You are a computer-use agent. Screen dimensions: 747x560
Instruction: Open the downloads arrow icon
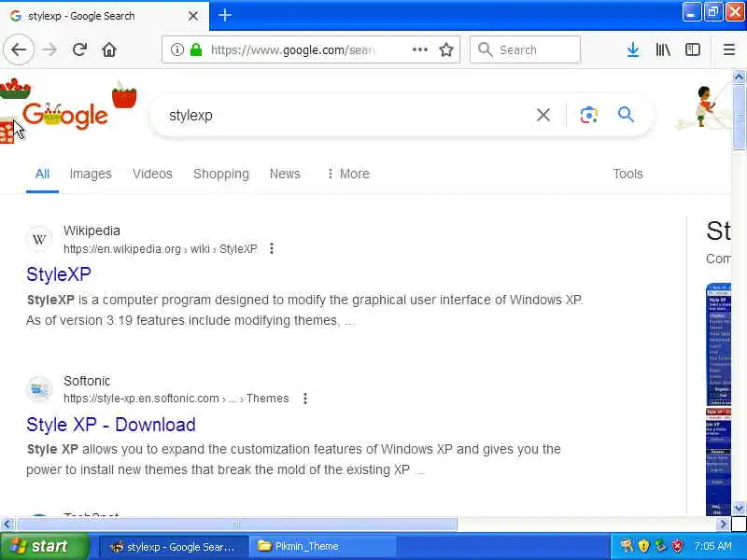click(x=633, y=49)
